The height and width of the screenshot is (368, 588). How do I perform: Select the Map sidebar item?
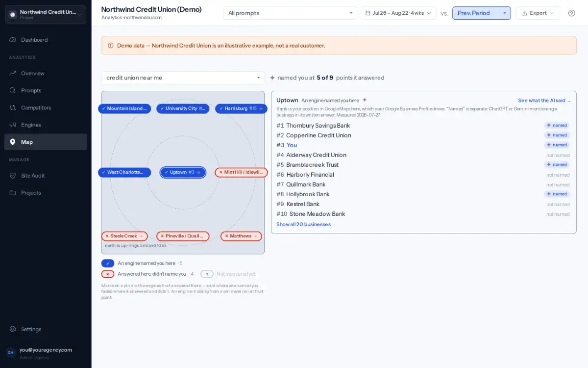pos(46,142)
